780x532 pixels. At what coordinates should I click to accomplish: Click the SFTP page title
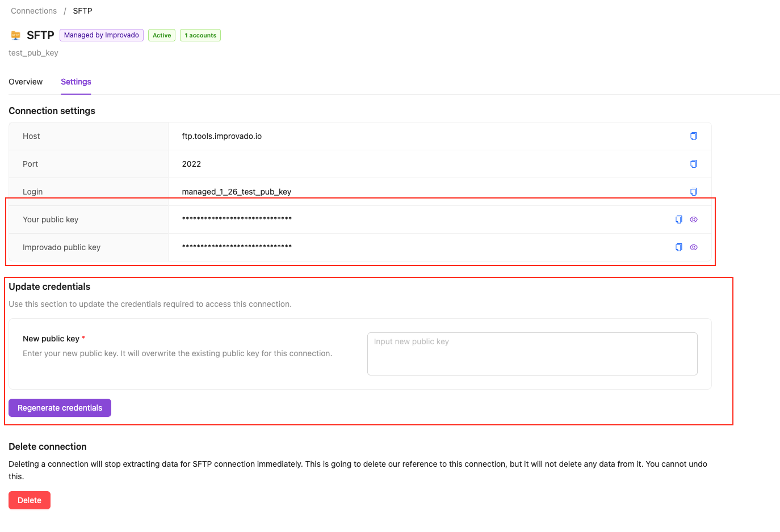(40, 35)
